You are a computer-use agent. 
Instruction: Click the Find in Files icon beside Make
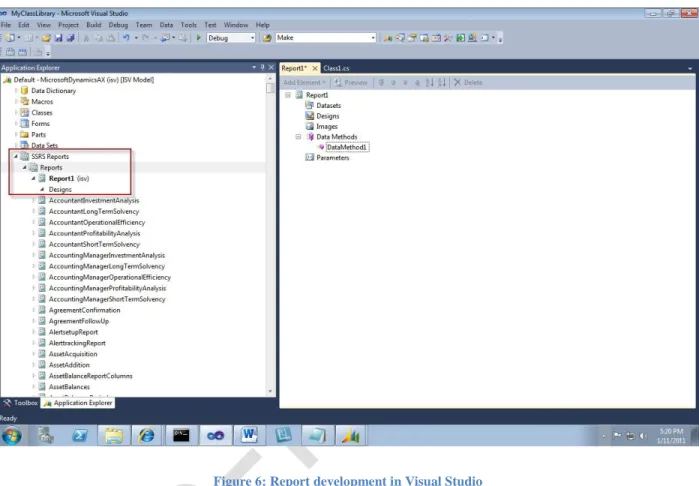click(267, 38)
